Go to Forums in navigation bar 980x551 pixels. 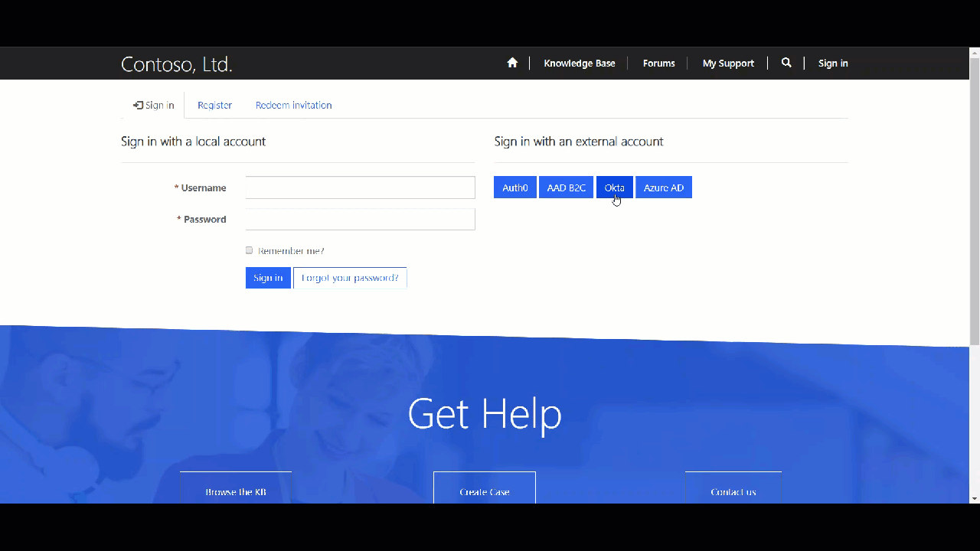[658, 64]
